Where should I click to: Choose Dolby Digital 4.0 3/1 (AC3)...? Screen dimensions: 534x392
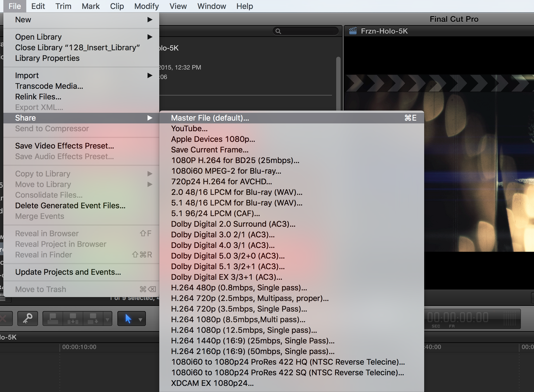point(292,245)
